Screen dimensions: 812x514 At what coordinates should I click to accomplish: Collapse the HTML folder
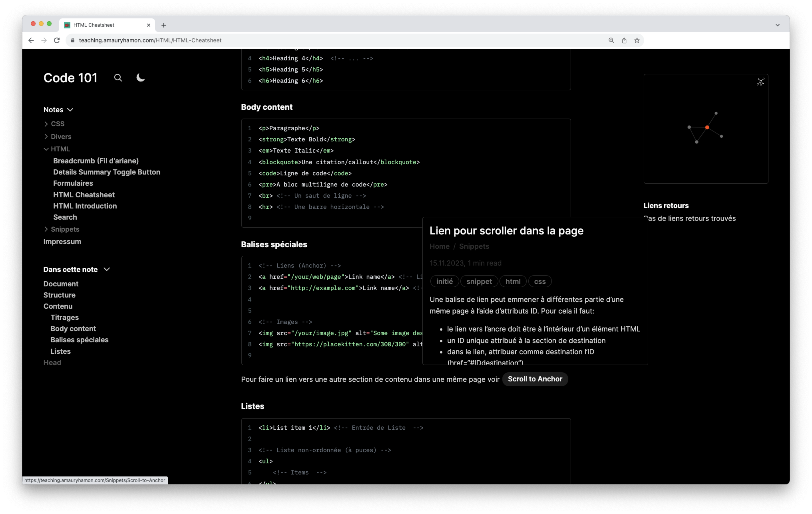pyautogui.click(x=46, y=149)
